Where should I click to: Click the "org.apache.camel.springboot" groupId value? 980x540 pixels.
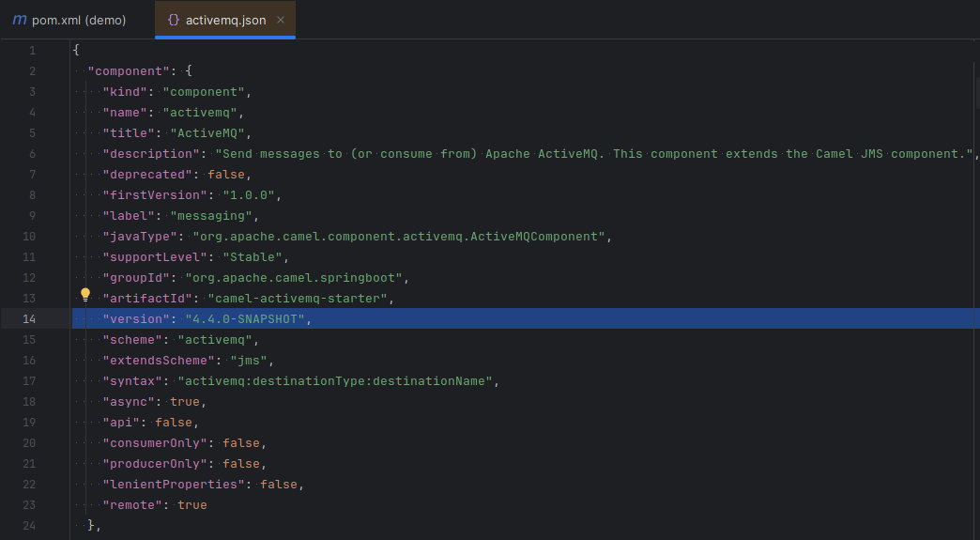(x=292, y=277)
